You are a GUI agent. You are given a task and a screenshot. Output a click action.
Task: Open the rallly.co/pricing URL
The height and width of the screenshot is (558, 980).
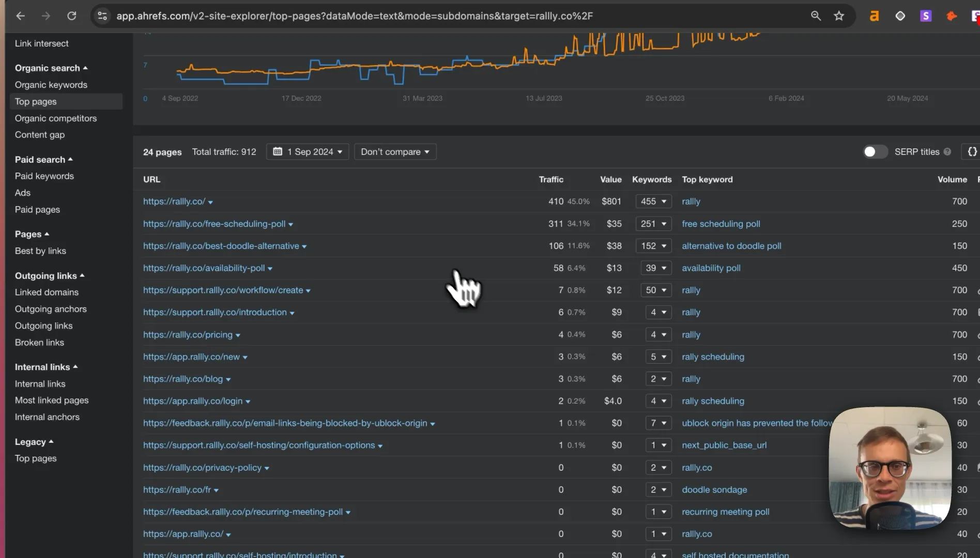point(188,335)
